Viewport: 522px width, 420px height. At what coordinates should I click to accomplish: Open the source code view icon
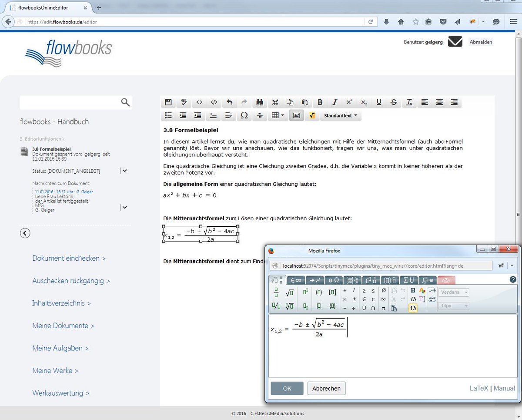click(199, 102)
